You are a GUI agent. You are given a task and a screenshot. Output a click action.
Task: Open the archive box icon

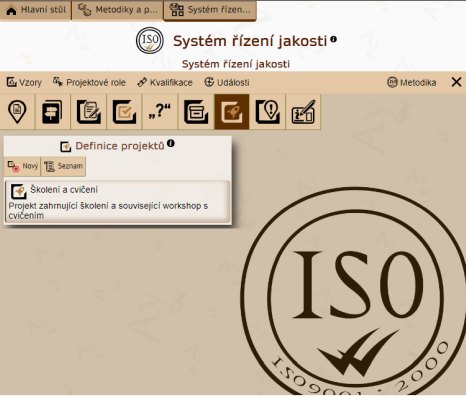click(196, 112)
